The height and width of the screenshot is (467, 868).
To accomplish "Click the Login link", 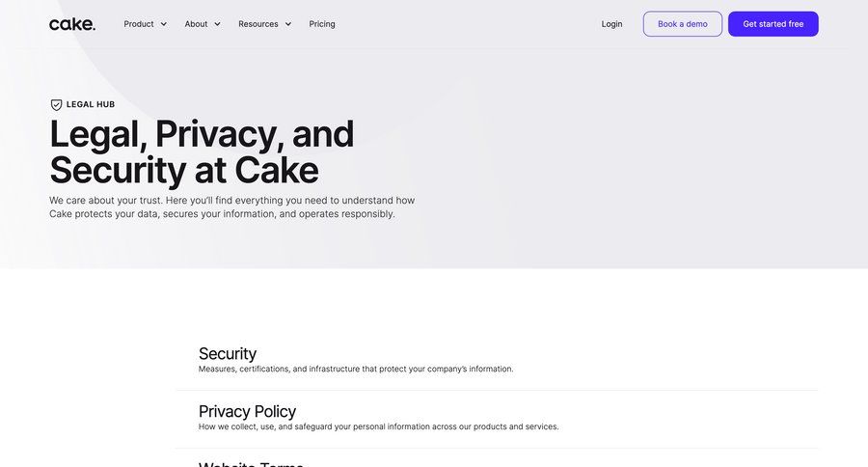I will (x=611, y=24).
